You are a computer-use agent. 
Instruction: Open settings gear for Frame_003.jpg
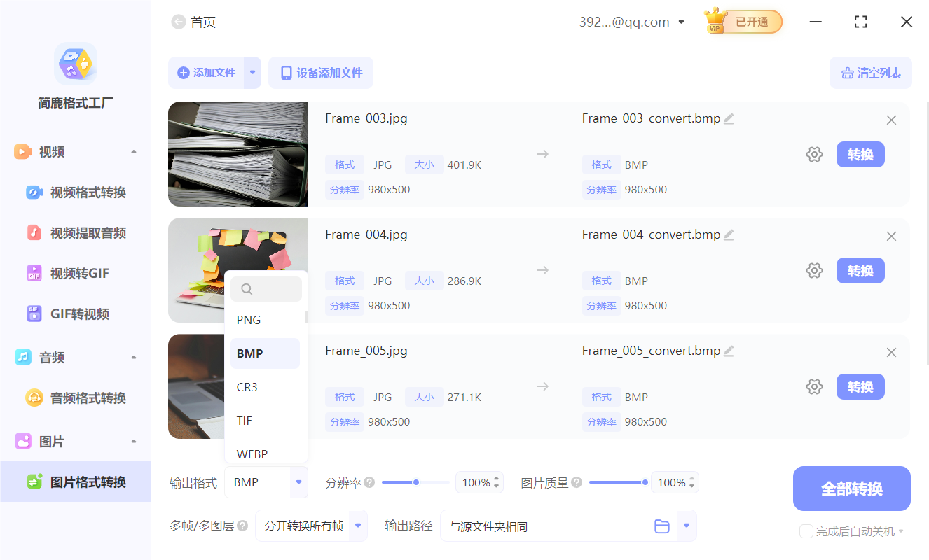(814, 154)
